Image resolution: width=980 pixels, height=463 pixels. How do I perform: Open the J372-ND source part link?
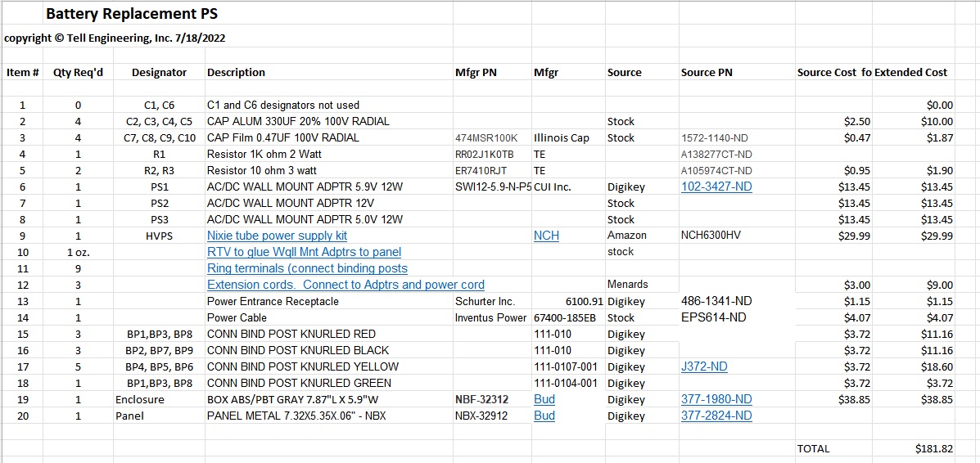coord(704,366)
